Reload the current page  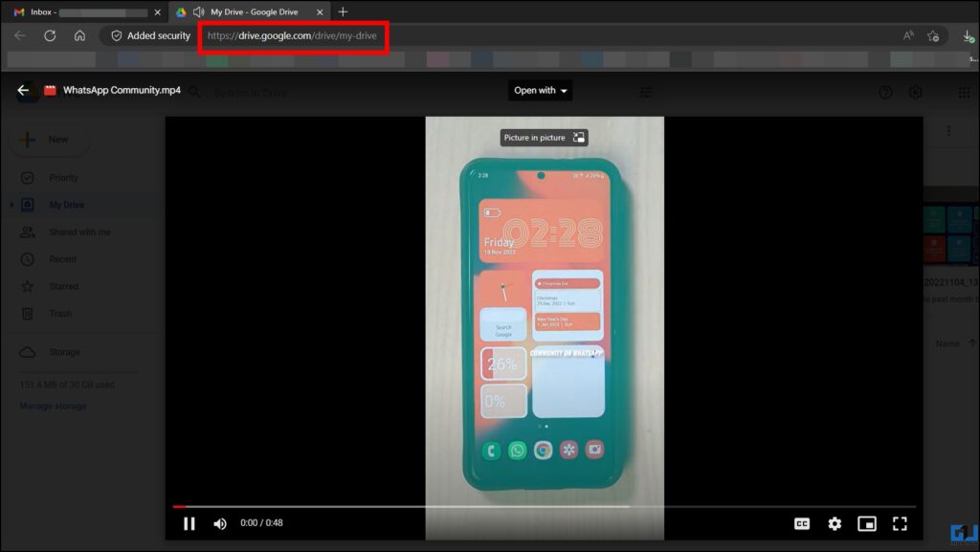point(50,35)
